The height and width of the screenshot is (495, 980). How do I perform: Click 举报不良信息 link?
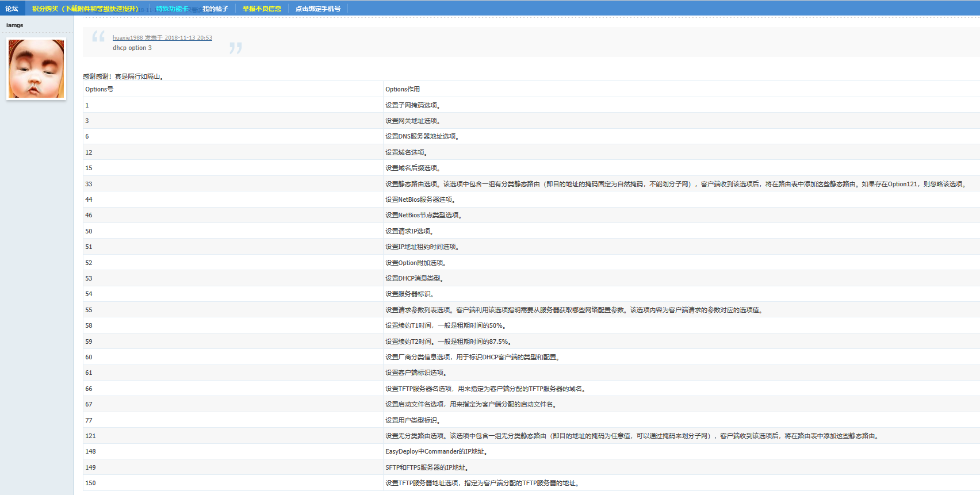click(262, 9)
